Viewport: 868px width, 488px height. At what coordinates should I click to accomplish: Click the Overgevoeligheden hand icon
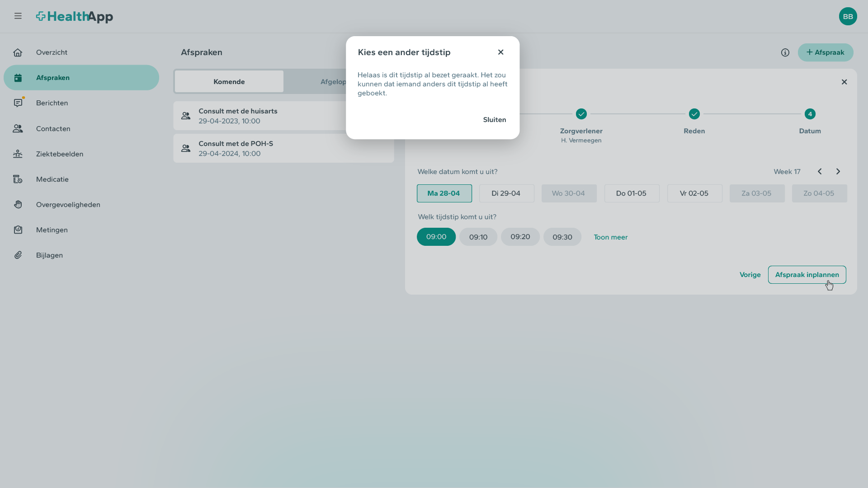pyautogui.click(x=18, y=205)
